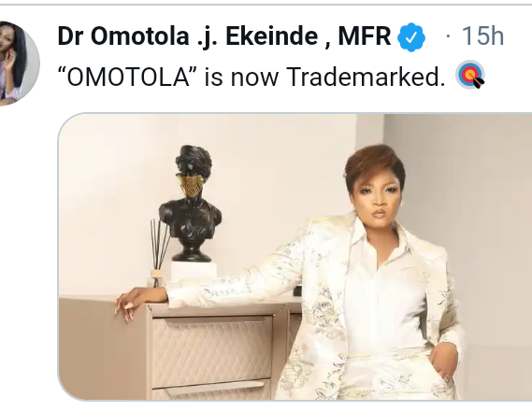Image resolution: width=532 pixels, height=411 pixels.
Task: Click the bullseye dart emoji
Action: tap(470, 75)
